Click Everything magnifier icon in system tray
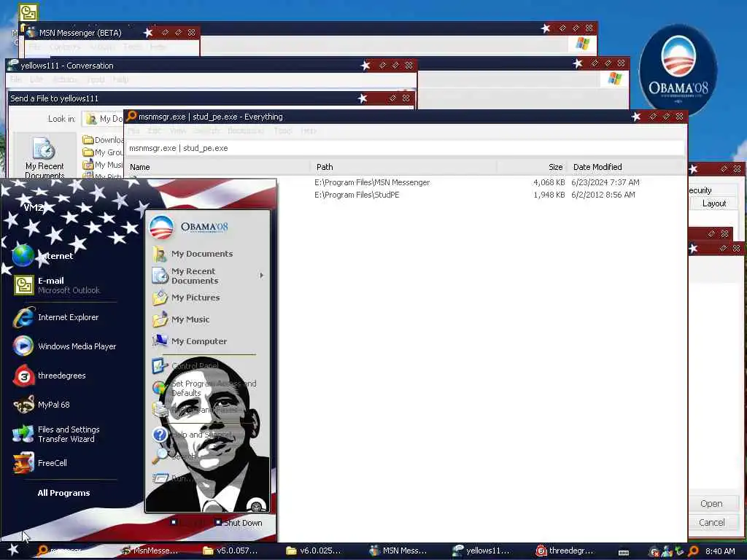The height and width of the screenshot is (560, 747). pos(693,551)
